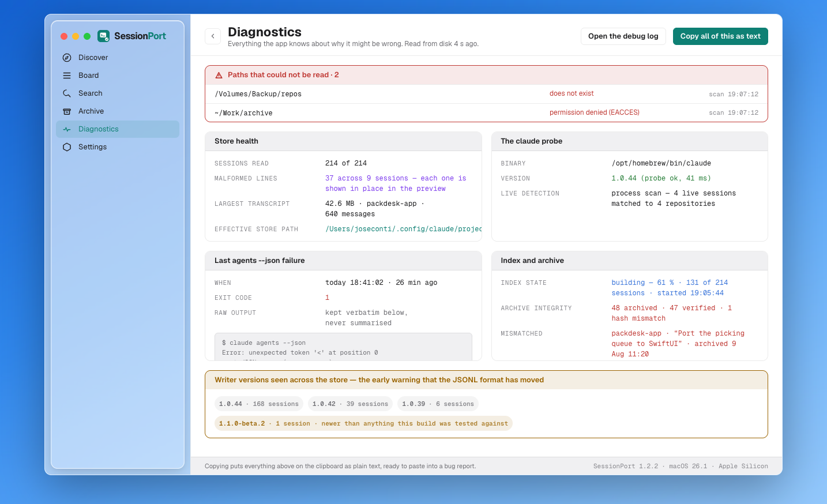Go back with the chevron button
The image size is (827, 504).
(x=213, y=36)
